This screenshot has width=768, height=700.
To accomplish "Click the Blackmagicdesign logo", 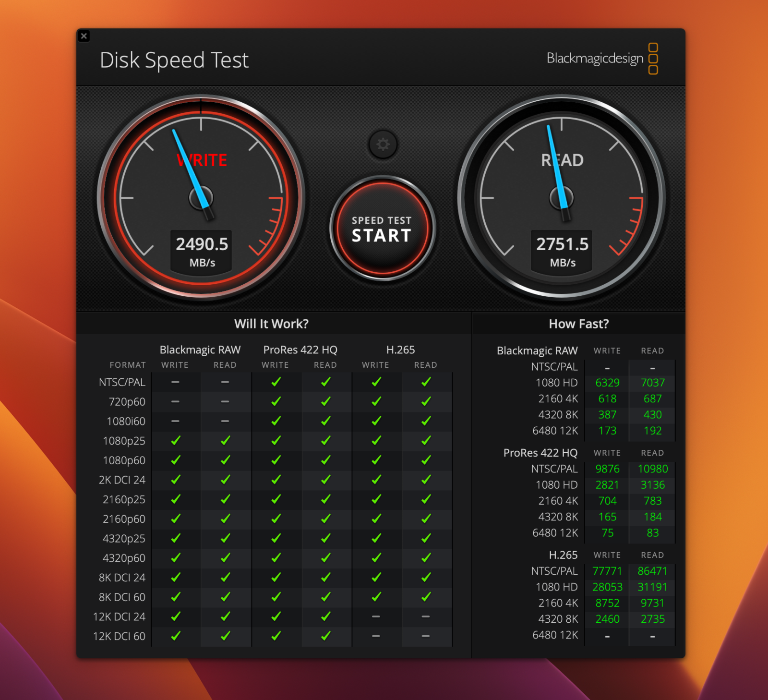I will 602,59.
